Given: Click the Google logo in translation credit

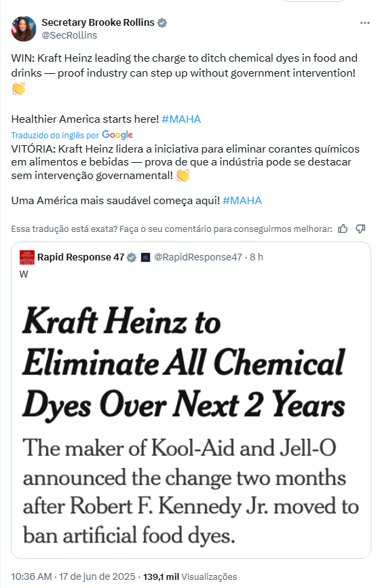Looking at the screenshot, I should [x=117, y=135].
